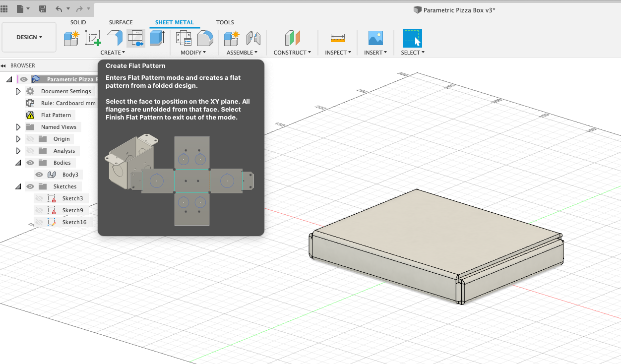Hide Body3 using its eye icon
This screenshot has width=621, height=364.
coord(39,175)
